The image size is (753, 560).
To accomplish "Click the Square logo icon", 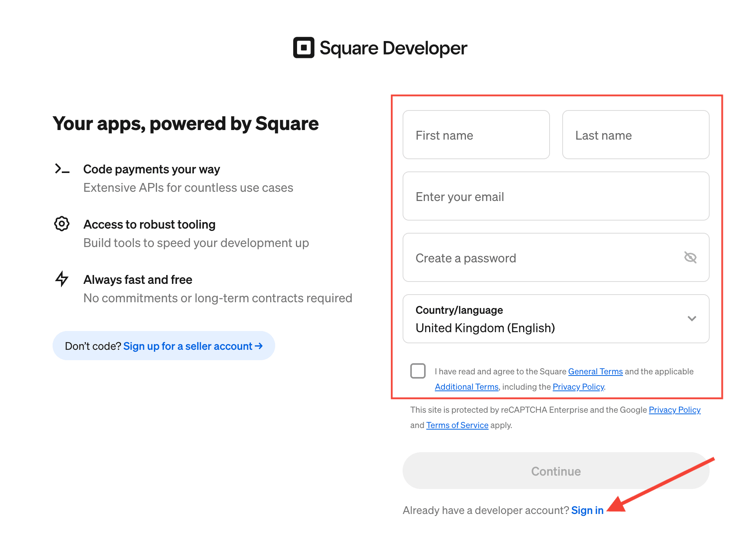I will (303, 48).
